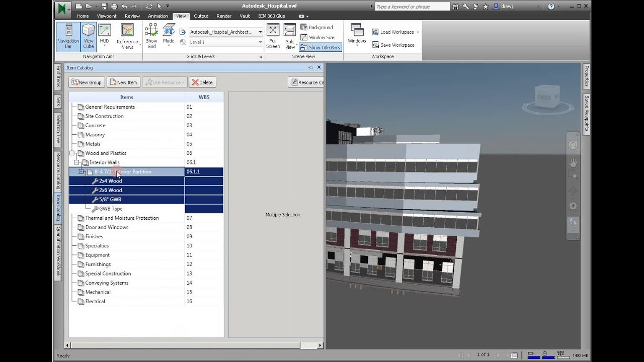
Task: Open the Reference Views menu
Action: (x=127, y=36)
